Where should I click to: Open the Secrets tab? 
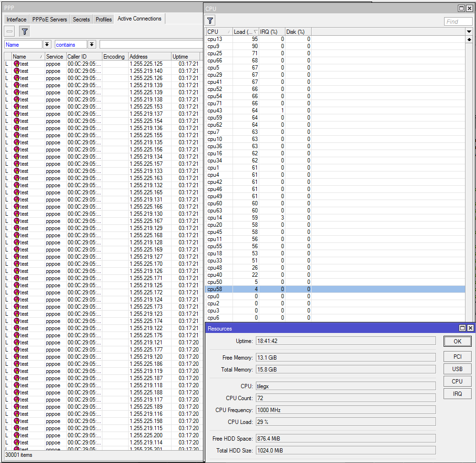click(x=81, y=20)
